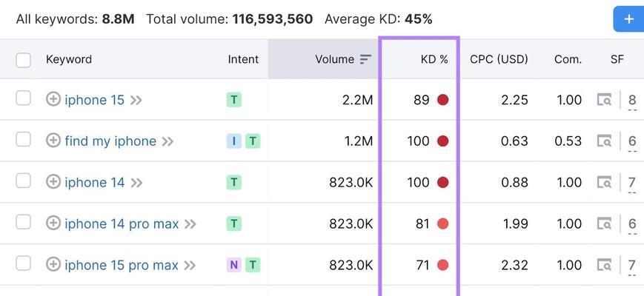The image size is (644, 296).
Task: Click Total volume 116,593,560 text
Action: tap(230, 18)
